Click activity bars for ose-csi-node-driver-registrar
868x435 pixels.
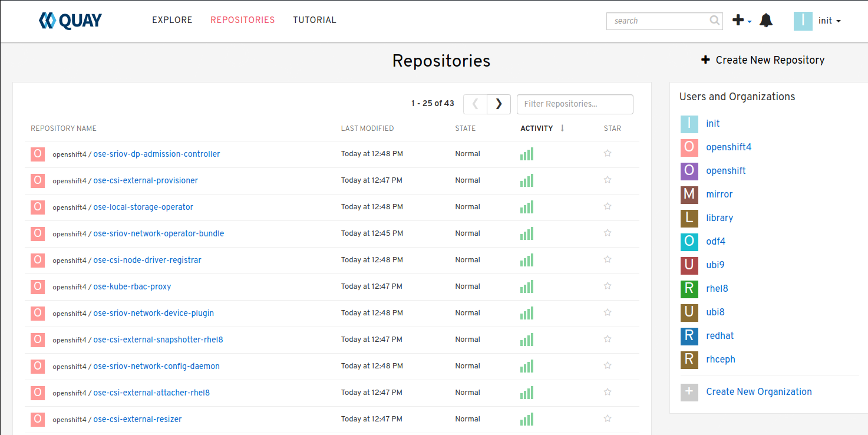click(527, 260)
